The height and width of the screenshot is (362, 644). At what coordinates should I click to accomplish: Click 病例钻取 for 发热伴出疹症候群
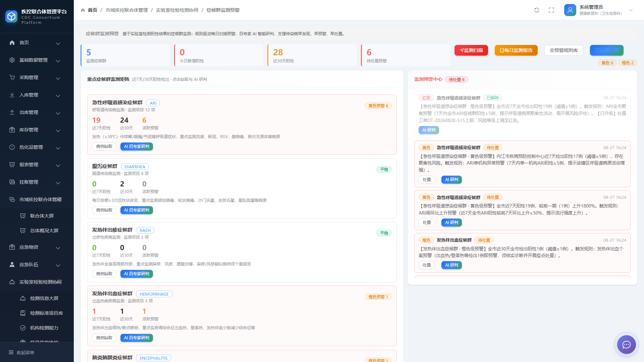click(x=104, y=274)
